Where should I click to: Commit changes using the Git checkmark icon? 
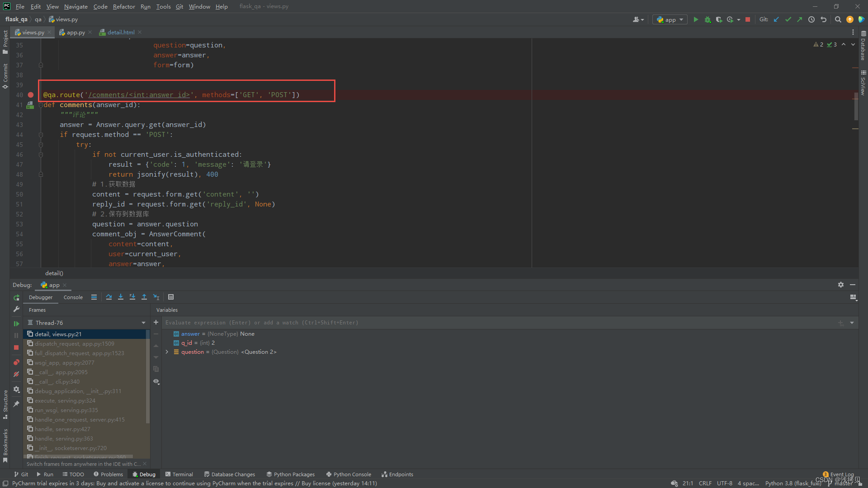(x=788, y=19)
